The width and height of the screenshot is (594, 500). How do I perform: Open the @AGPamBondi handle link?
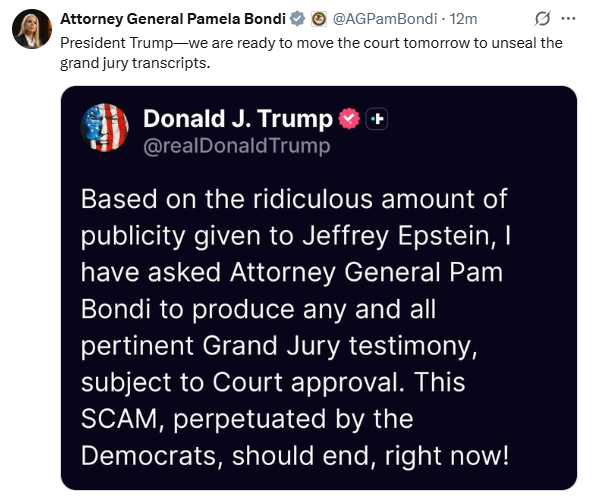[385, 19]
